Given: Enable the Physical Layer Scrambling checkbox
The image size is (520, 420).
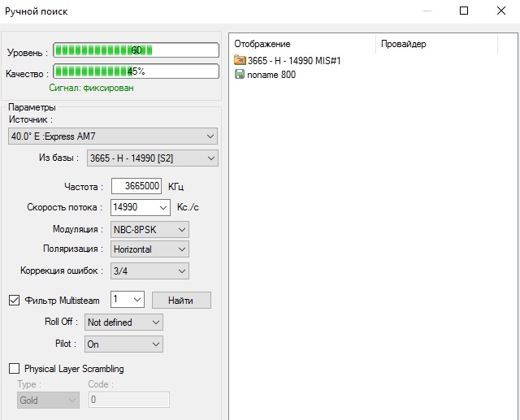Looking at the screenshot, I should coord(14,369).
